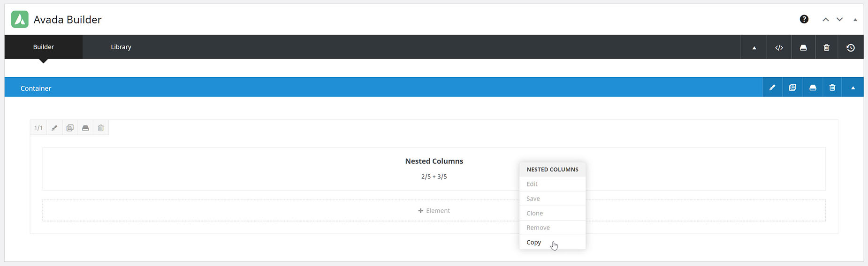Open the builder history clock icon
Viewport: 868px width, 266px height.
(851, 47)
